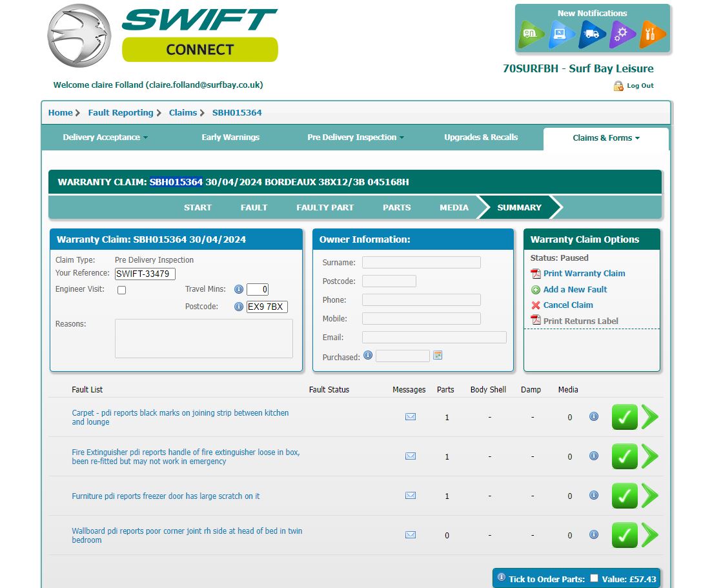712x588 pixels.
Task: Open the Furniture freezer door scratch link
Action: [x=166, y=496]
